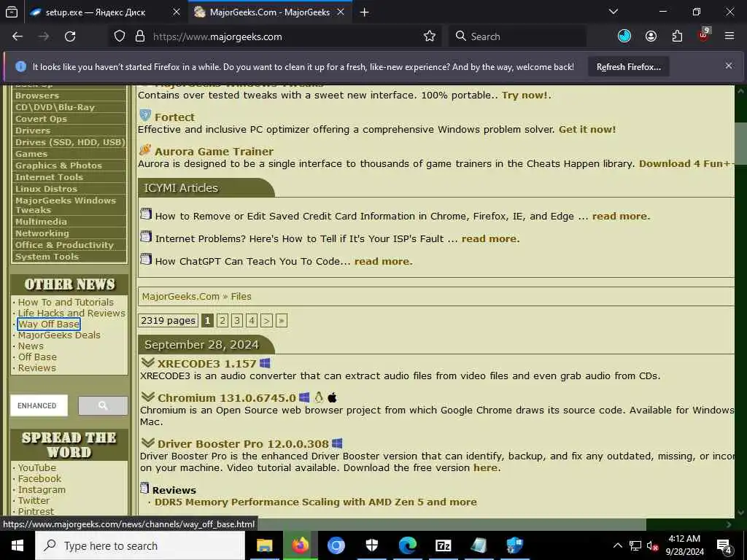Image resolution: width=747 pixels, height=560 pixels.
Task: Click the next page arrow button
Action: [266, 321]
